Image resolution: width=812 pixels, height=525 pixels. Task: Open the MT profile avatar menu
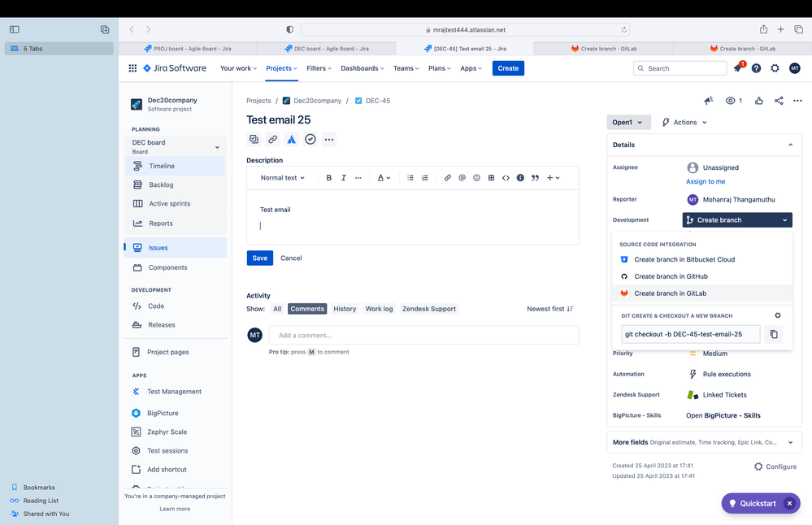[794, 68]
